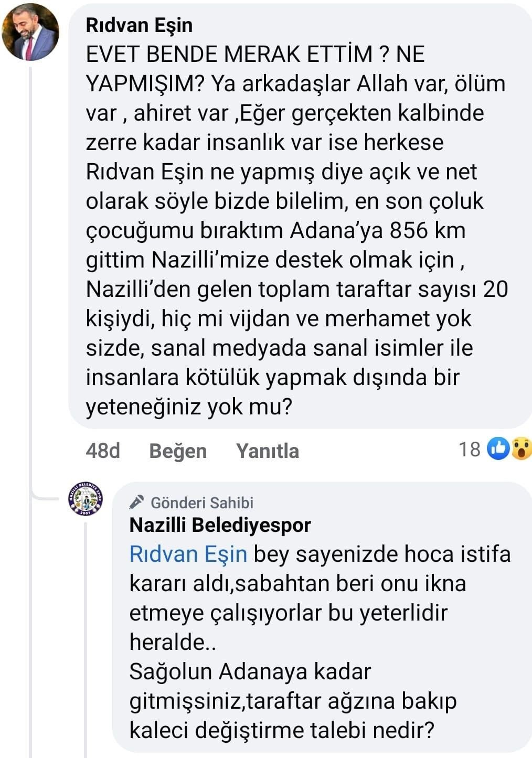Viewport: 532px width, 758px height.
Task: Open the 48d timestamp link
Action: coord(103,450)
